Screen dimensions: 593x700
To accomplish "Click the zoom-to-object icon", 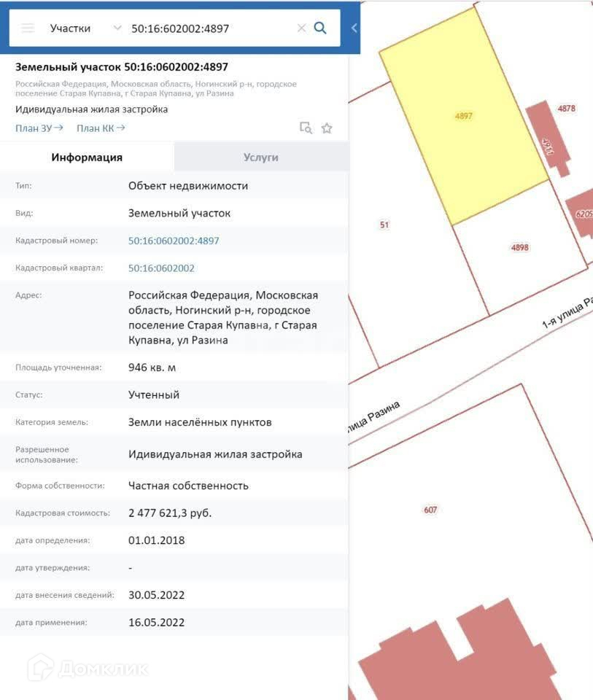I will click(306, 128).
